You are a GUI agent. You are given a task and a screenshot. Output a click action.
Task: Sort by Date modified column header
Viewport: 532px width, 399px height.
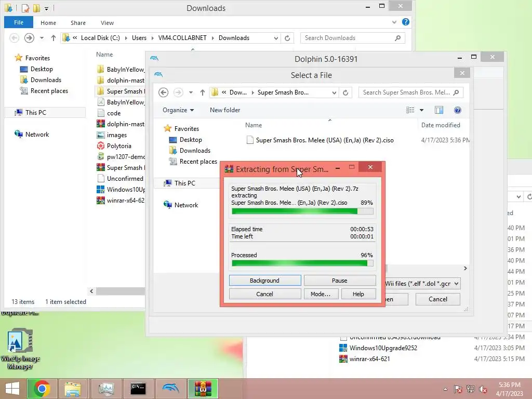click(x=441, y=125)
